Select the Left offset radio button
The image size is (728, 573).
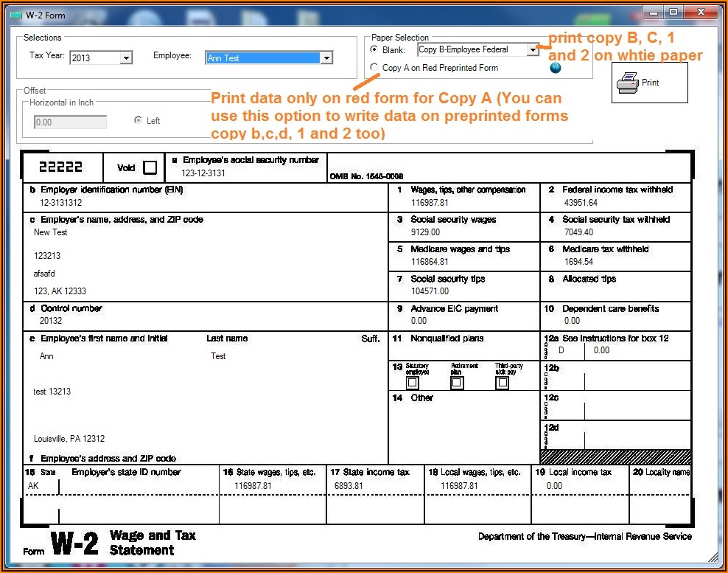point(138,120)
